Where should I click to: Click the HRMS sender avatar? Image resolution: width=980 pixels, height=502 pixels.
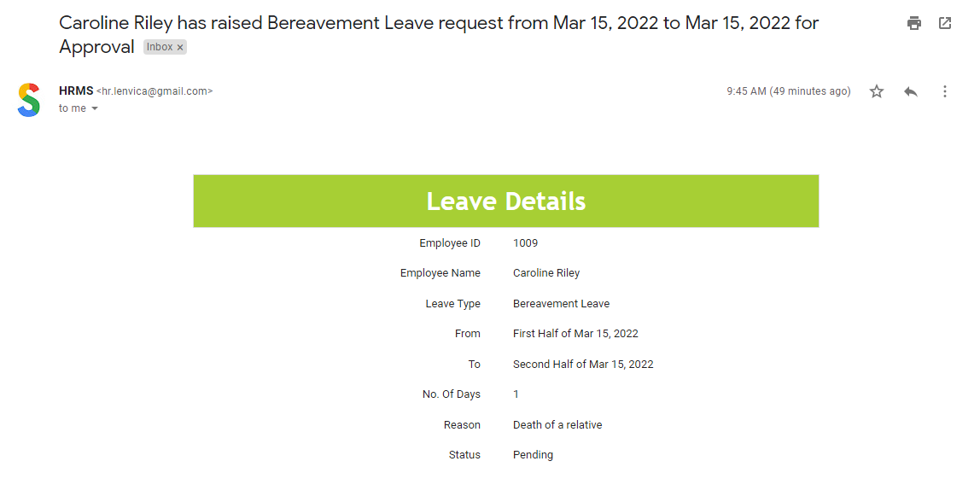29,100
